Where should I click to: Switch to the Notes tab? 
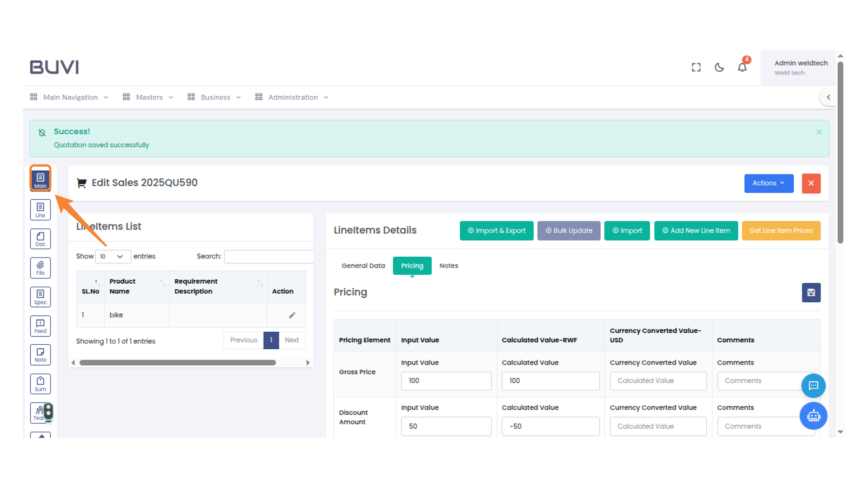pos(448,266)
